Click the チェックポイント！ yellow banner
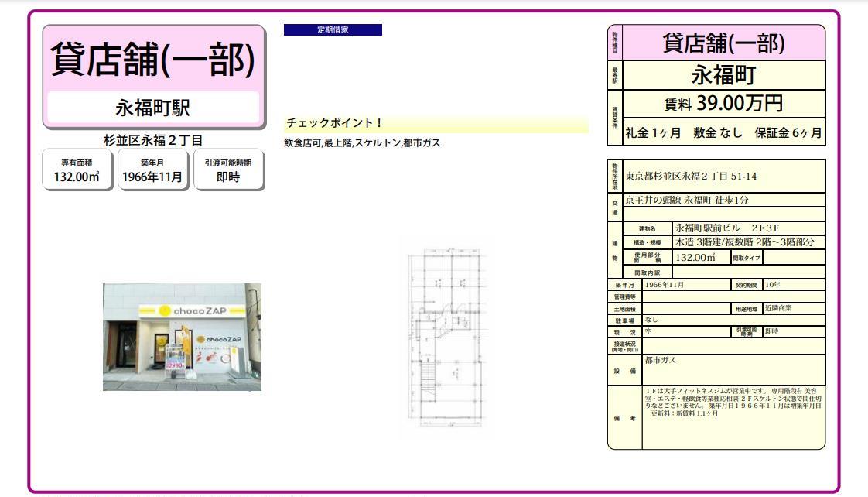This screenshot has height=497, width=868. [x=436, y=124]
